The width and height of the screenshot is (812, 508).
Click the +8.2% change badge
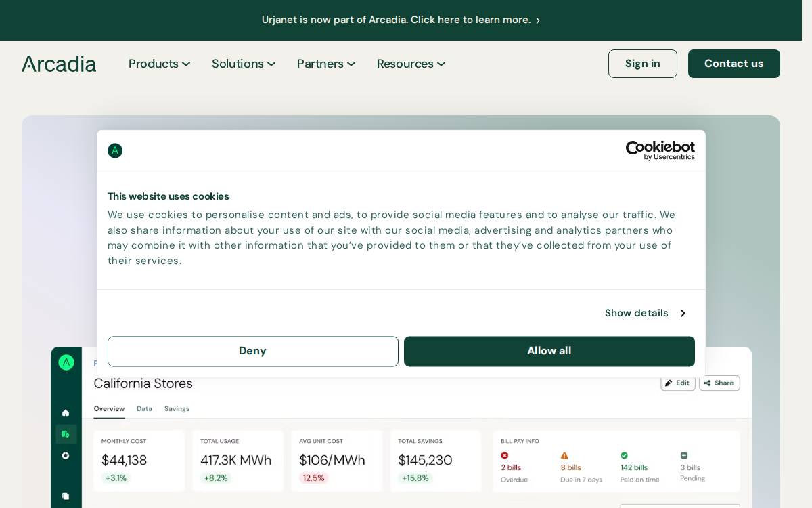click(216, 478)
